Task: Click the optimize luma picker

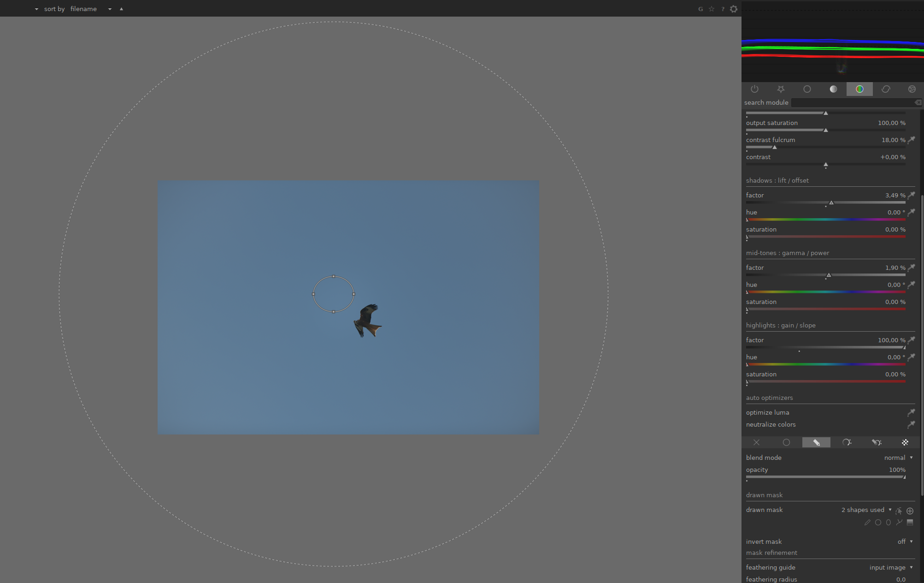Action: click(911, 412)
